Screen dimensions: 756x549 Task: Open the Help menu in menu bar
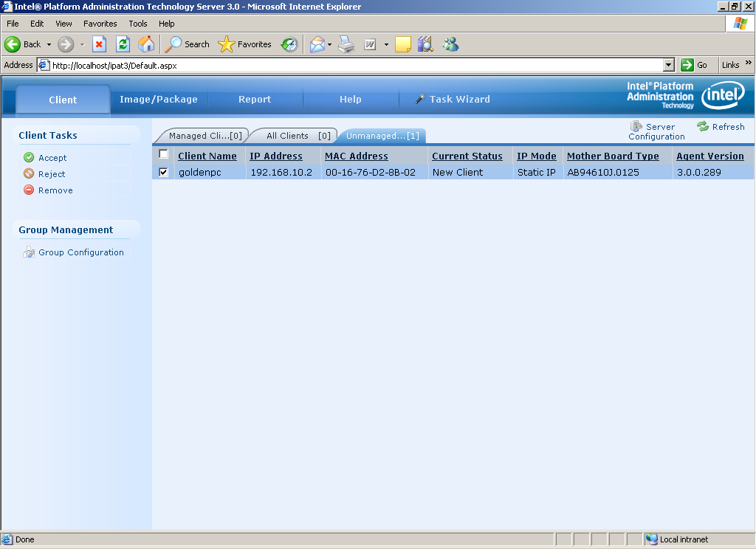coord(167,24)
